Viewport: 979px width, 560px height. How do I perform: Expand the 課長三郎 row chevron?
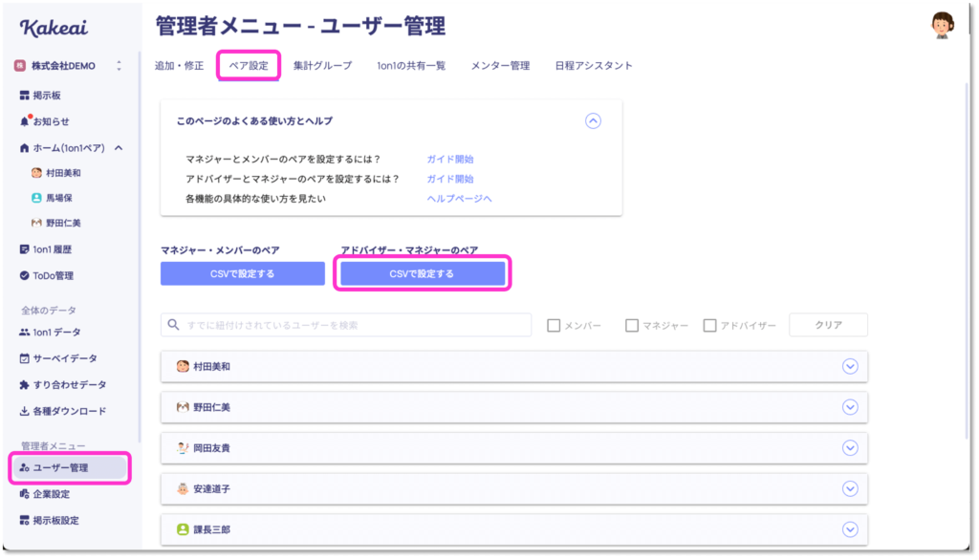tap(850, 529)
